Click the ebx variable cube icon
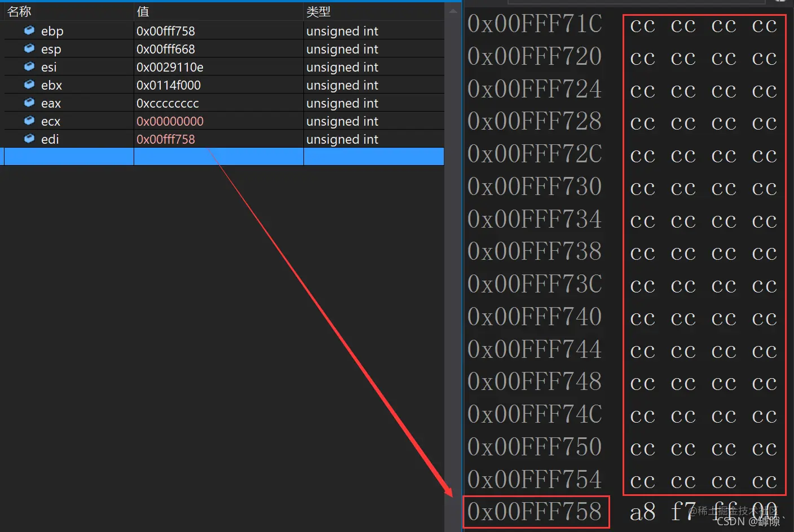Image resolution: width=794 pixels, height=532 pixels. click(x=29, y=85)
